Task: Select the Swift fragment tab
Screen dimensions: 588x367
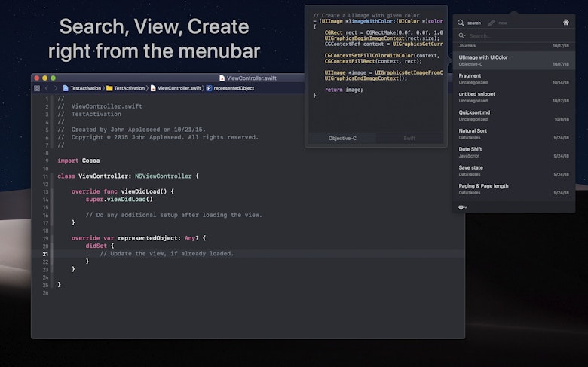Action: tap(409, 139)
